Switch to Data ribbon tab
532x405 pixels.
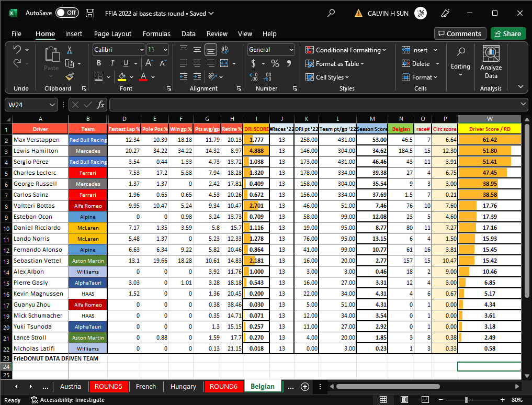pyautogui.click(x=188, y=33)
